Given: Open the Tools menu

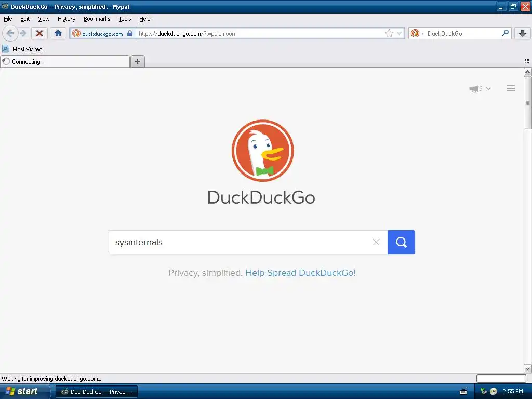Looking at the screenshot, I should coord(125,19).
